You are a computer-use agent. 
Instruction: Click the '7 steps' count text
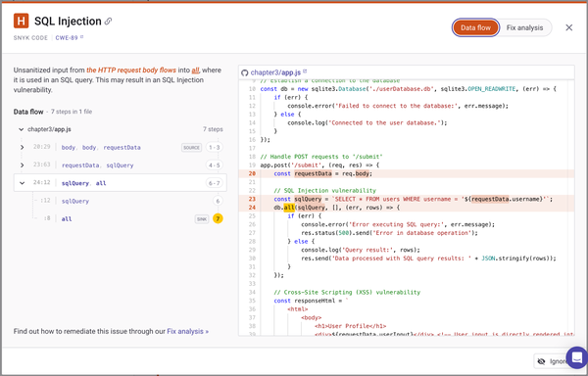point(213,129)
